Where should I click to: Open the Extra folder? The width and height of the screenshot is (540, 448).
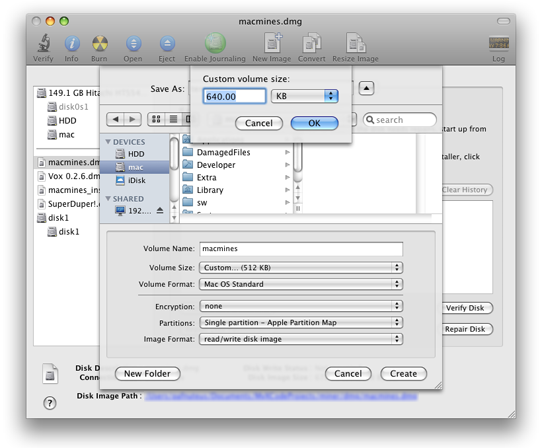click(x=236, y=177)
